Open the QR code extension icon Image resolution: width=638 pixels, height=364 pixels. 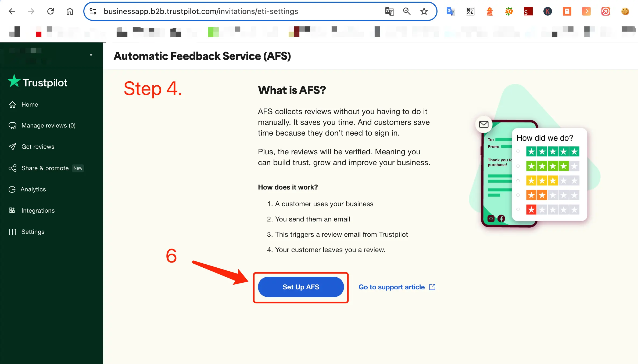(x=470, y=11)
